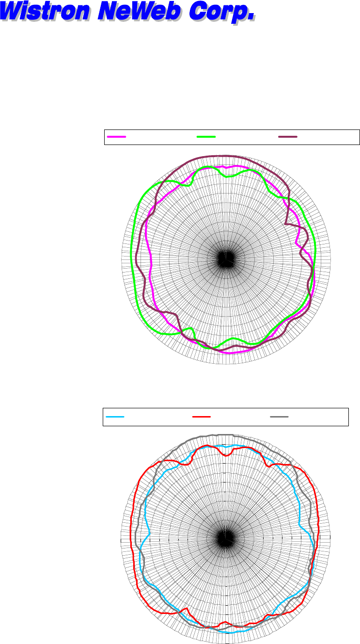Select the maroon legend line in upper chart
Screen dimensions: 360x644
tap(288, 137)
